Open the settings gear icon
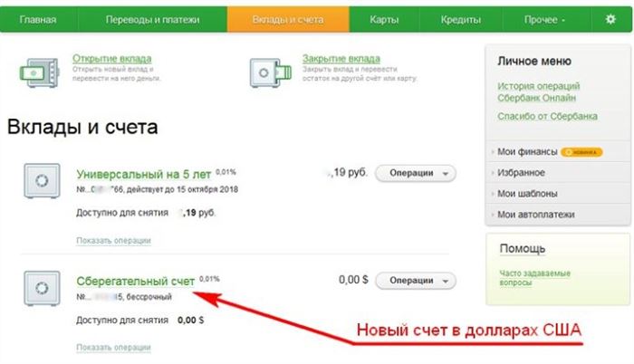The image size is (634, 364). tap(610, 19)
